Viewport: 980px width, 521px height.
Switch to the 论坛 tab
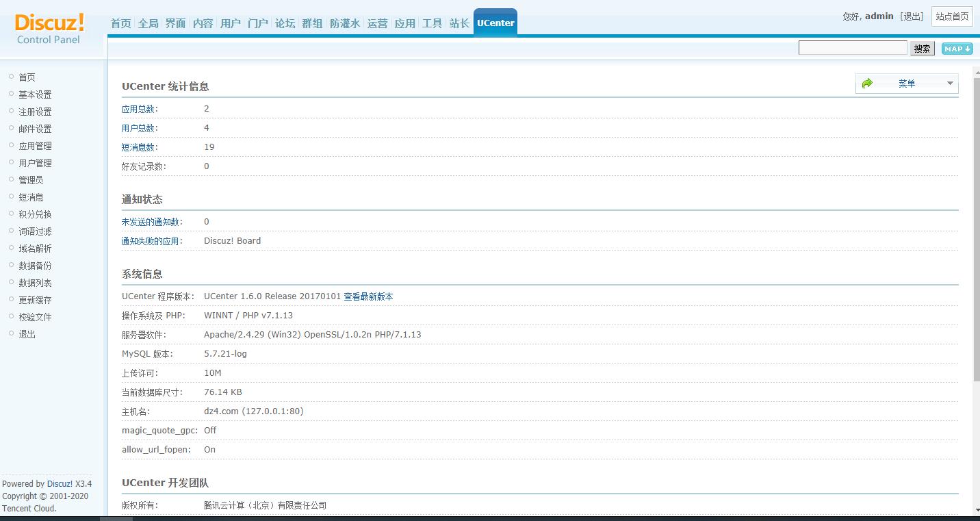pos(285,23)
